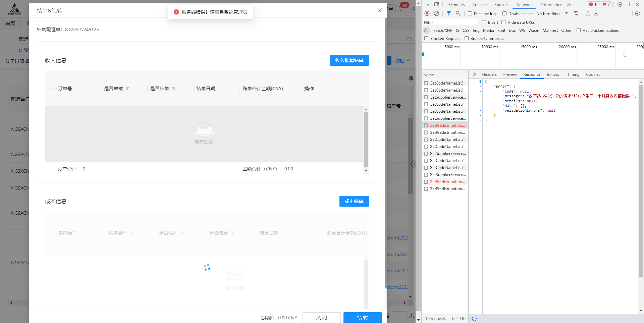Toggle the device toolbar icon

point(436,4)
